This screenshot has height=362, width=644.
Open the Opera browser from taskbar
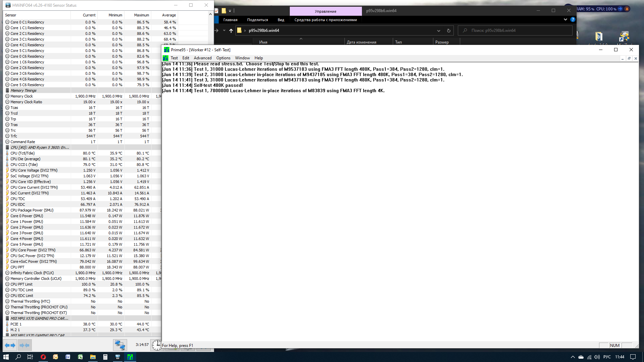43,357
